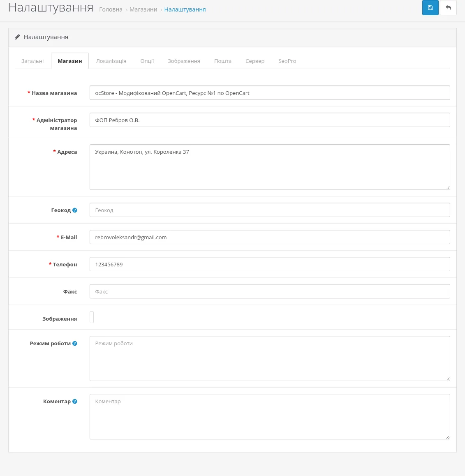Switch to the Пошта tab
The height and width of the screenshot is (476, 465).
point(222,61)
